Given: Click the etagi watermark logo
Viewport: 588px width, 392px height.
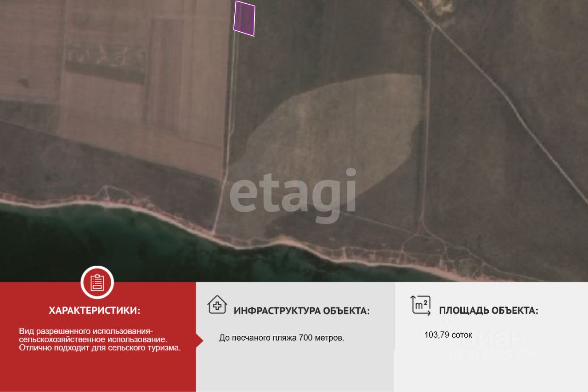Looking at the screenshot, I should [x=293, y=194].
